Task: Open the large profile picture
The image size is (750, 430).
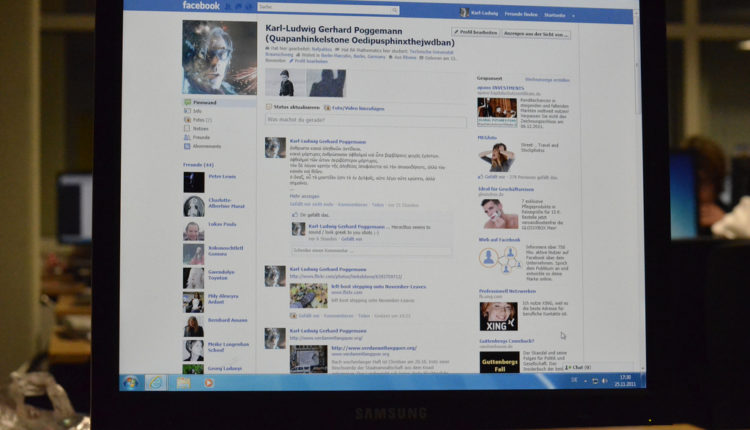Action: tap(219, 57)
